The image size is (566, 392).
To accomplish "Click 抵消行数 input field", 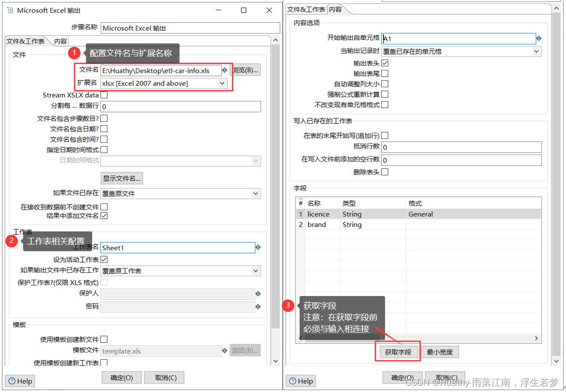I will click(x=461, y=147).
